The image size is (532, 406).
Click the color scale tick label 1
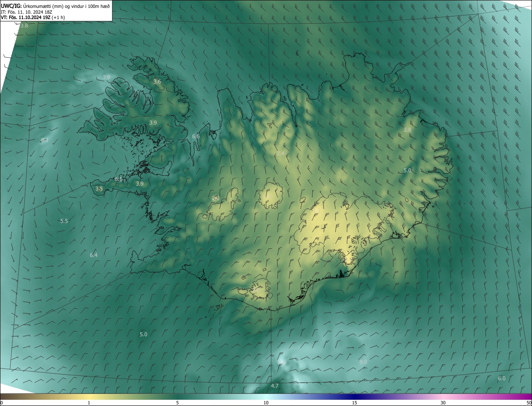point(89,403)
